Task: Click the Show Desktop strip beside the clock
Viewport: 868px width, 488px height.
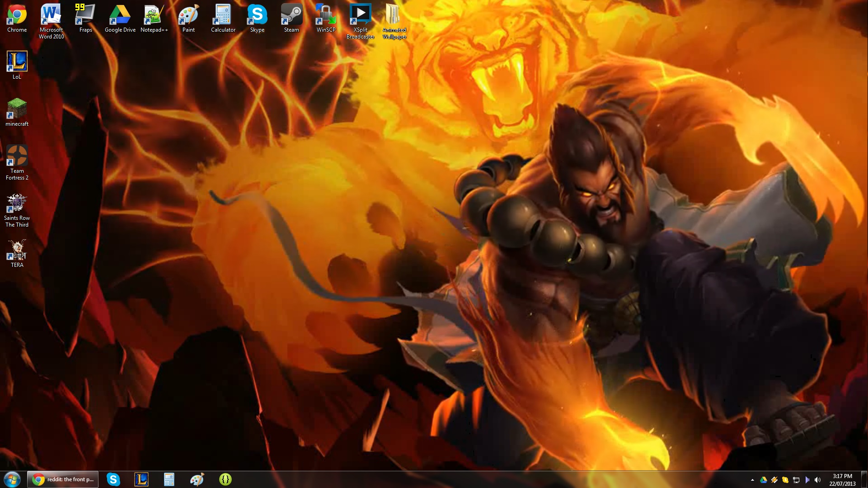Action: pos(865,479)
